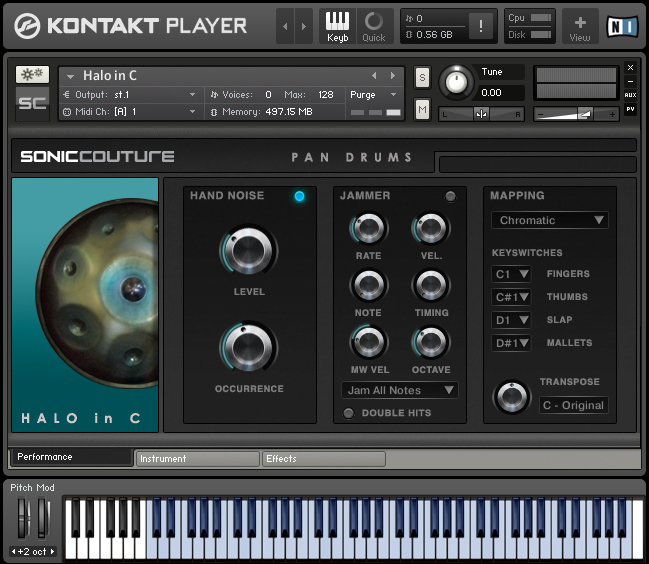Viewport: 649px width, 564px height.
Task: Open the Quick load browser
Action: [x=374, y=26]
